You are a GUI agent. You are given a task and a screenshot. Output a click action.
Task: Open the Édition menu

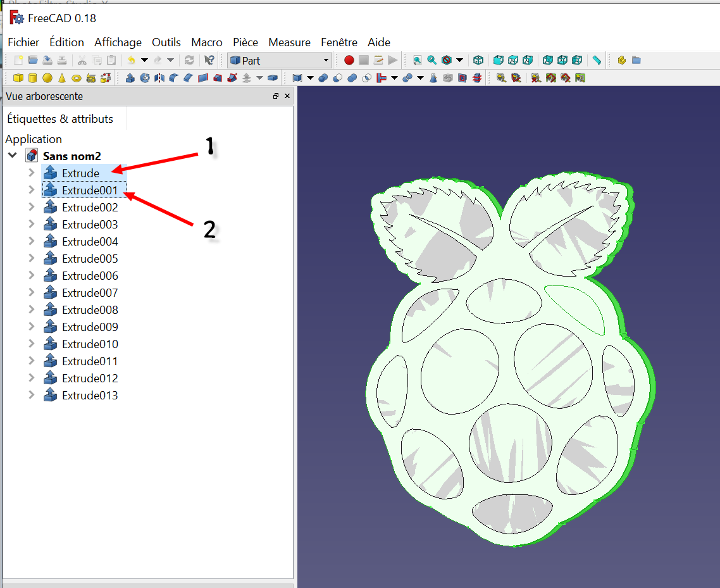[66, 42]
